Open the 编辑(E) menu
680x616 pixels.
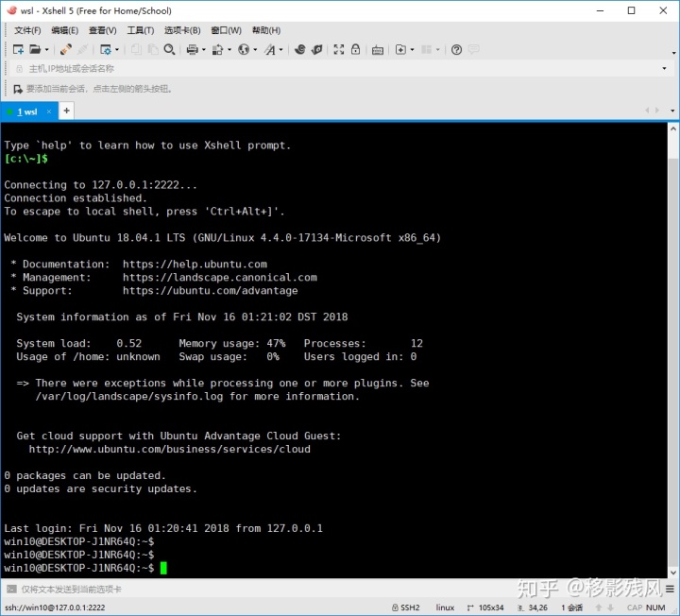[x=64, y=30]
